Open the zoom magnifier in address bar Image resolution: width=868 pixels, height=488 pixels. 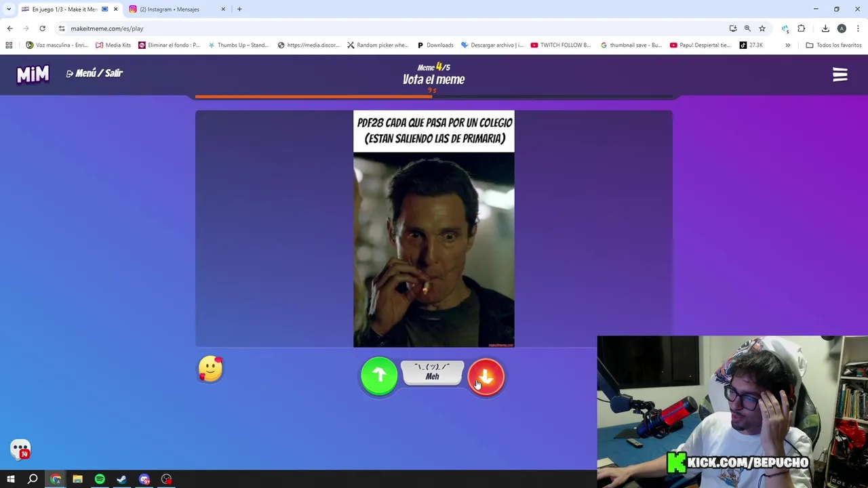(x=747, y=28)
